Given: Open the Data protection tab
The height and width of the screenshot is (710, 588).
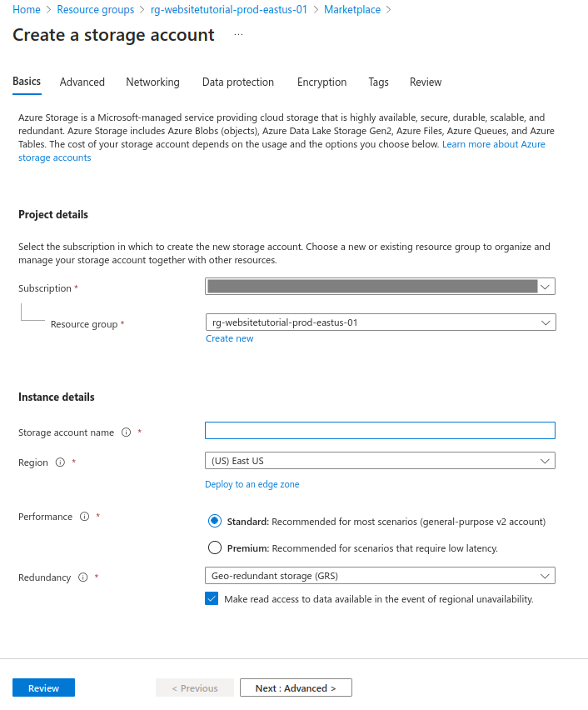Looking at the screenshot, I should tap(238, 82).
